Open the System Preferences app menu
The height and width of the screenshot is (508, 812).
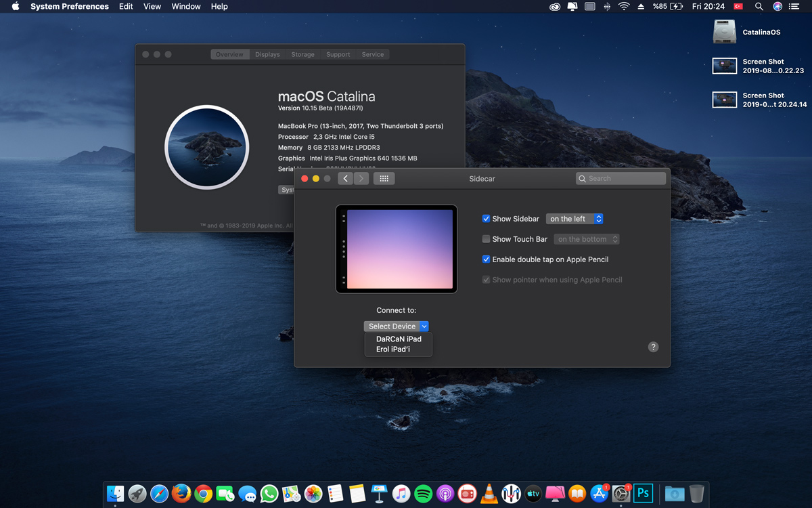(70, 6)
